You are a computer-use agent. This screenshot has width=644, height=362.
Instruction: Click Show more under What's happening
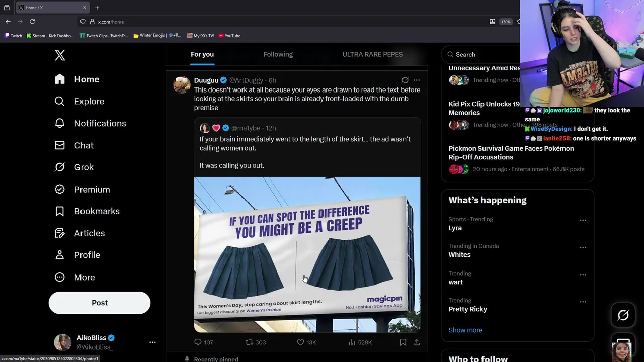coord(465,330)
